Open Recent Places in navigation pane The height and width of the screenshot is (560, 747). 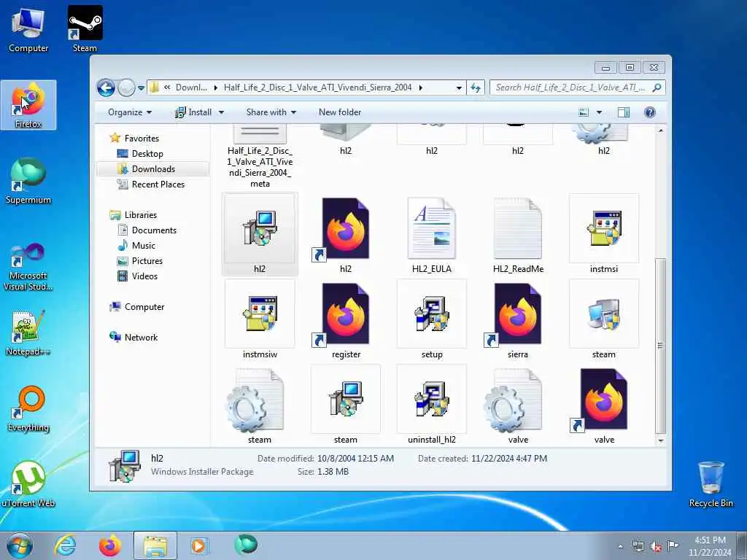tap(158, 184)
